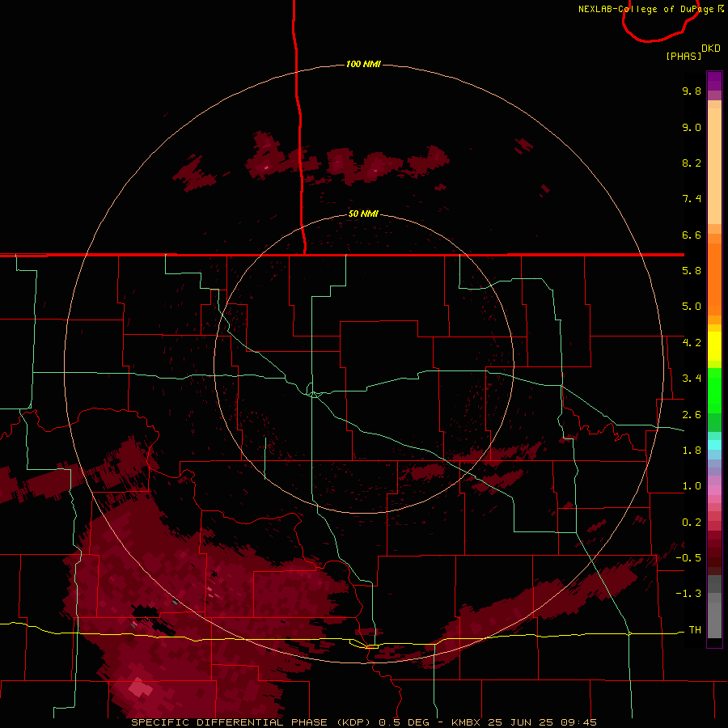Click the 50 NMI range ring label

point(363,214)
